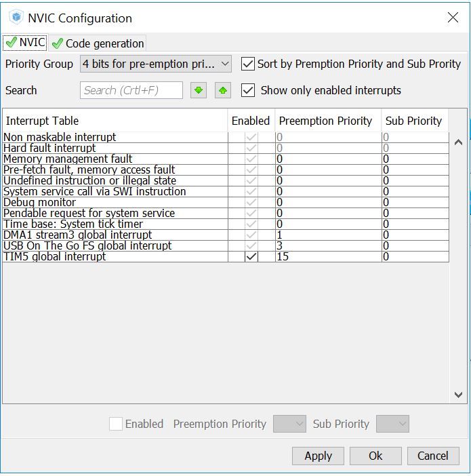
Task: Open the bottom Preemption Priority dropdown
Action: coord(289,424)
